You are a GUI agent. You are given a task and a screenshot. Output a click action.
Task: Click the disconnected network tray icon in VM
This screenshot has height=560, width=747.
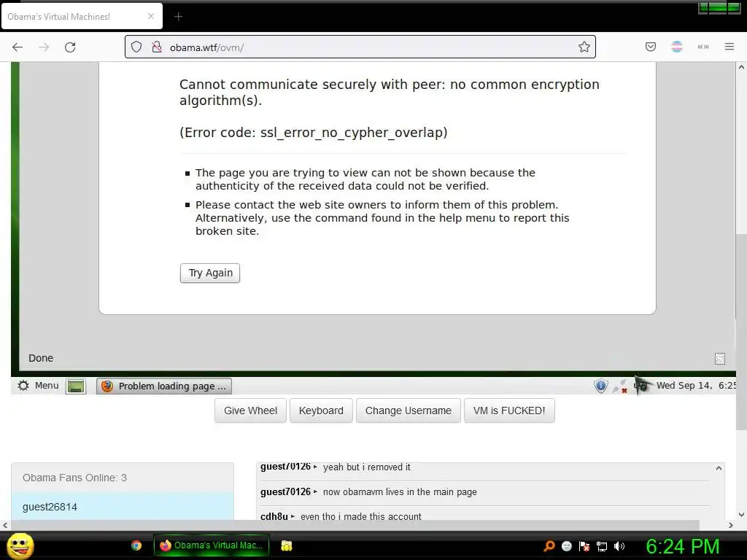coord(620,386)
